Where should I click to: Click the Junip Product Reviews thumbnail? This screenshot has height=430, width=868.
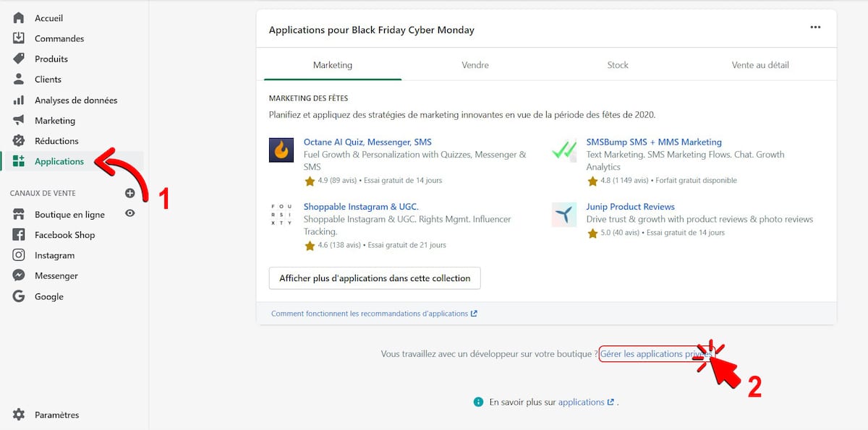[x=564, y=215]
